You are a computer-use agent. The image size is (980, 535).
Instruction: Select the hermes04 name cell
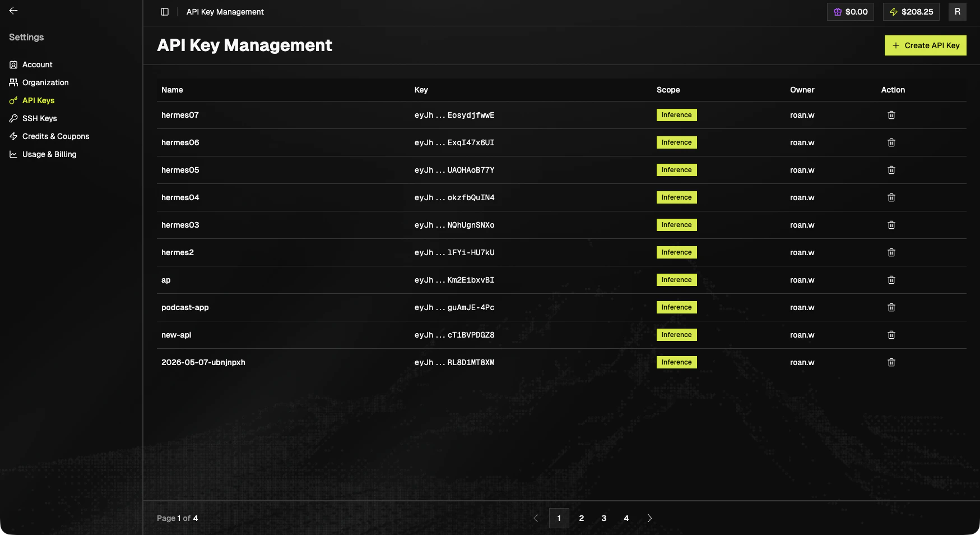click(180, 197)
